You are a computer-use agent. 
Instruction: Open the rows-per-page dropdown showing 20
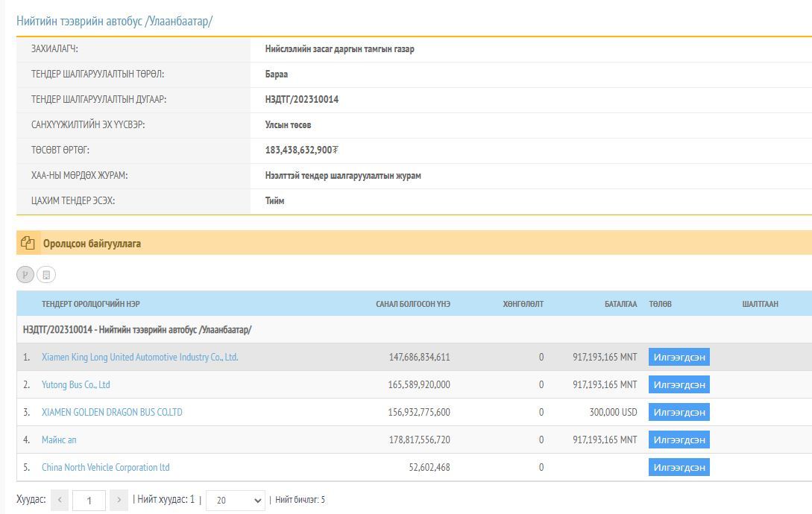click(235, 501)
